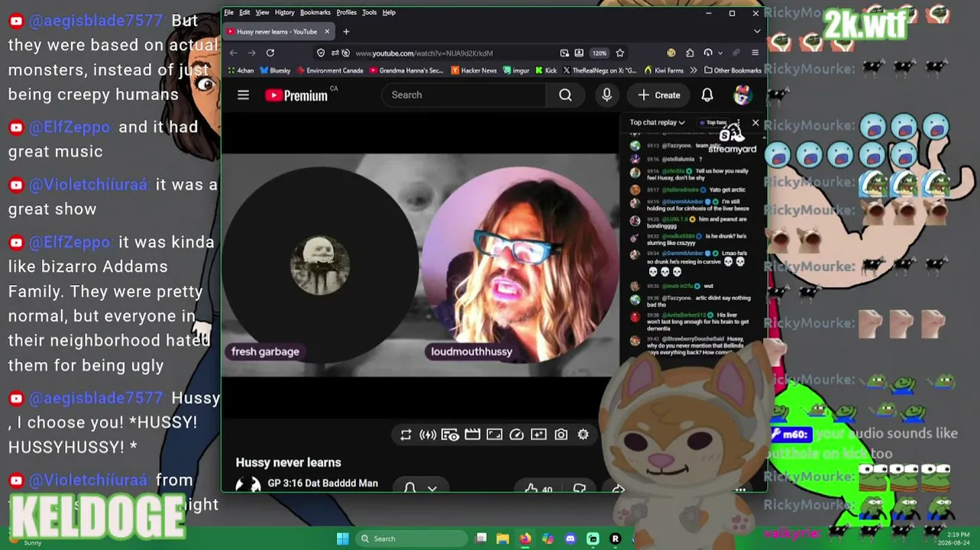Screen dimensions: 980x550
Task: Dislike the video with thumbs down
Action: click(580, 489)
